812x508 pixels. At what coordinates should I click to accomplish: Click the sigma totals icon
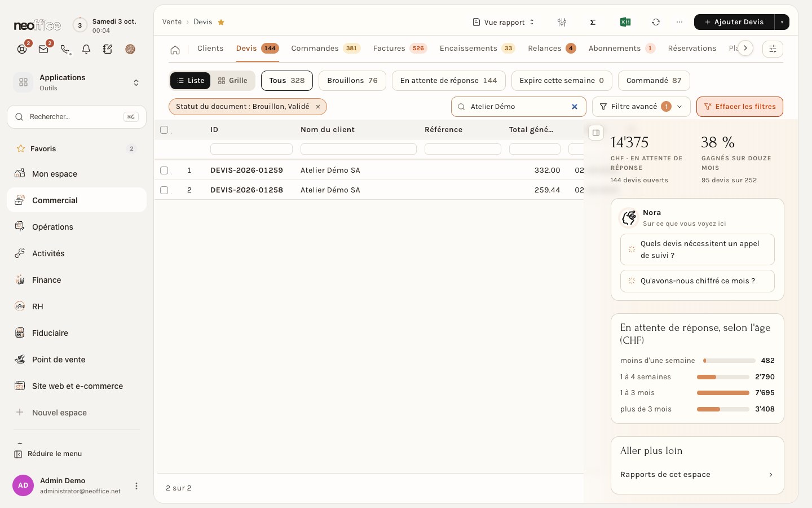pos(593,22)
